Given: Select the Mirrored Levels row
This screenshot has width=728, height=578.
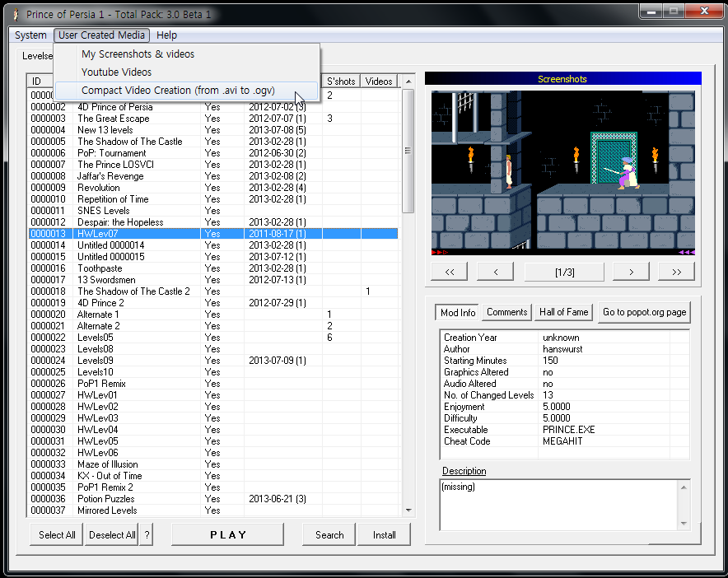Looking at the screenshot, I should tap(213, 510).
